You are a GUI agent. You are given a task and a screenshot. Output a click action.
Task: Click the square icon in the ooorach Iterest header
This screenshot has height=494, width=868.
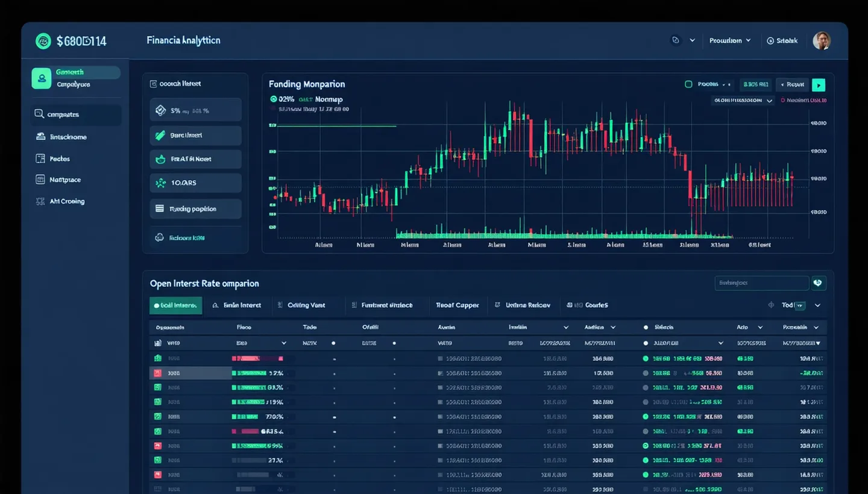click(x=154, y=84)
